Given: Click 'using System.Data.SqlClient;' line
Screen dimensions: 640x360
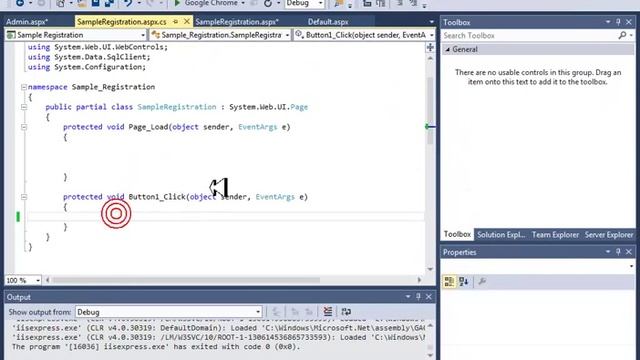Looking at the screenshot, I should click(89, 57).
